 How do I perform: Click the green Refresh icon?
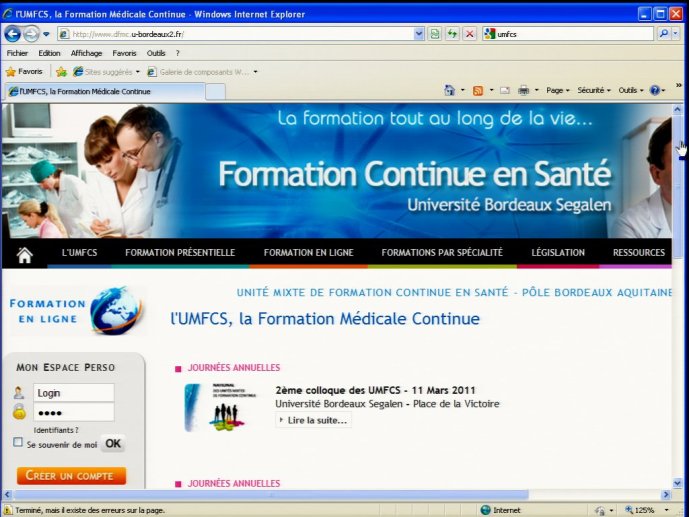tap(452, 34)
